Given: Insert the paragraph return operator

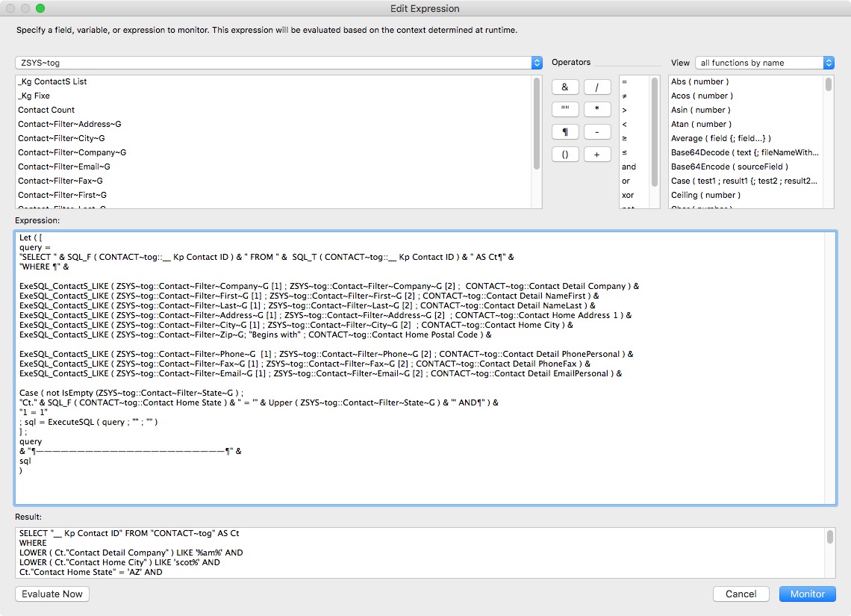Looking at the screenshot, I should pos(564,132).
